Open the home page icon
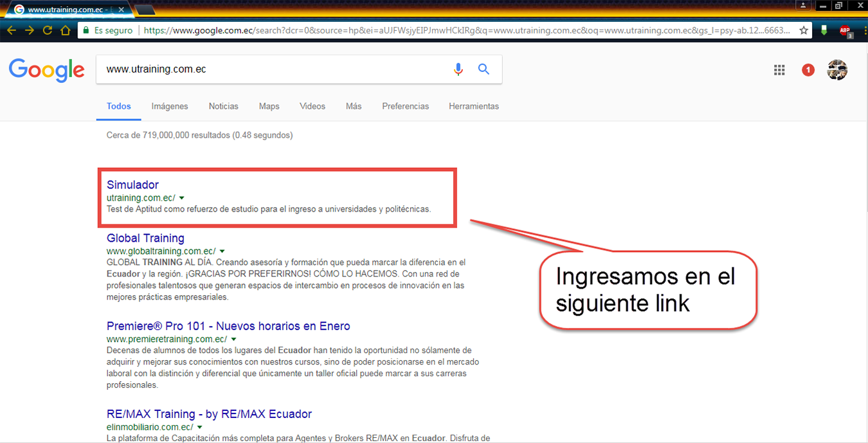This screenshot has height=443, width=868. point(65,30)
